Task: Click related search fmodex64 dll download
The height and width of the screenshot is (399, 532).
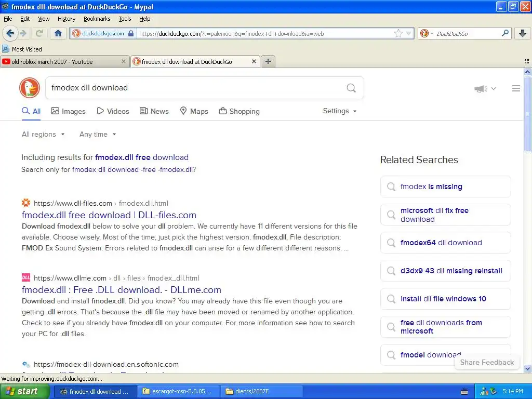Action: (445, 243)
